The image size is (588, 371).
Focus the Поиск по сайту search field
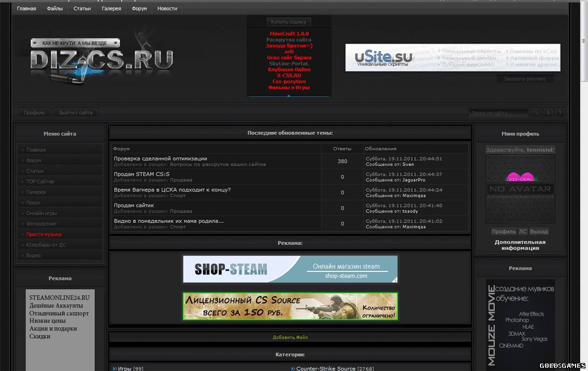click(499, 113)
